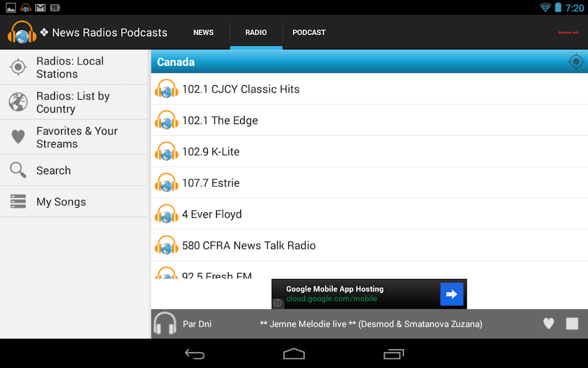Tap headphone icon of 102.9 K-Lite
This screenshot has width=588, height=368.
tap(167, 151)
